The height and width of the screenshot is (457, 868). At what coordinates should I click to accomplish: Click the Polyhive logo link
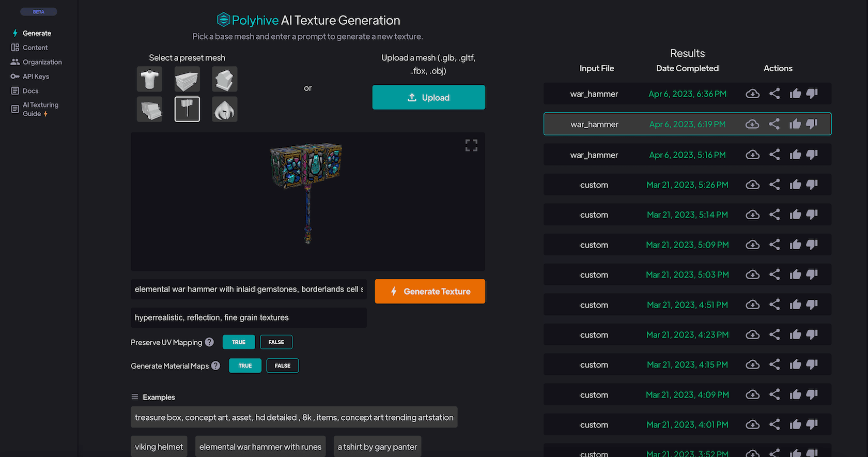tap(247, 20)
